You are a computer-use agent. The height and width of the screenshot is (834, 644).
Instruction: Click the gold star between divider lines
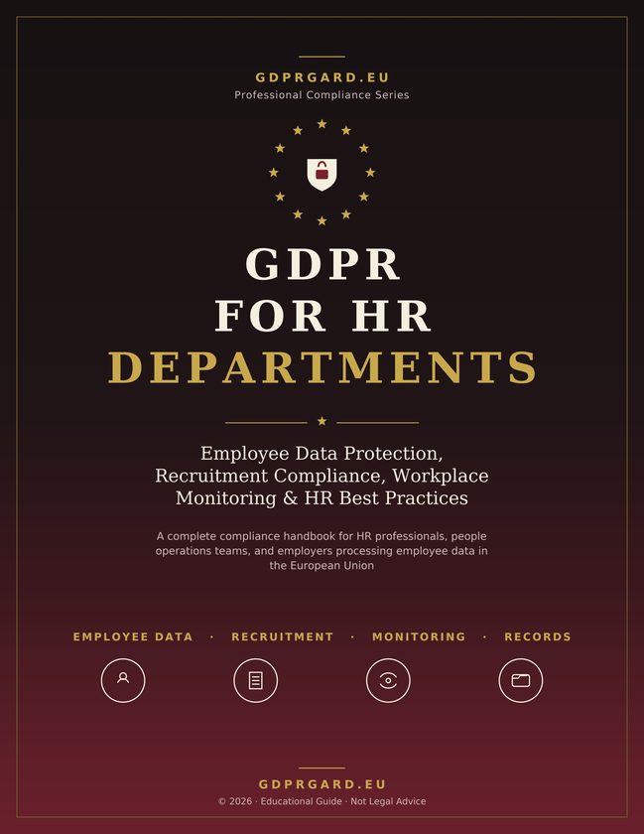322,421
